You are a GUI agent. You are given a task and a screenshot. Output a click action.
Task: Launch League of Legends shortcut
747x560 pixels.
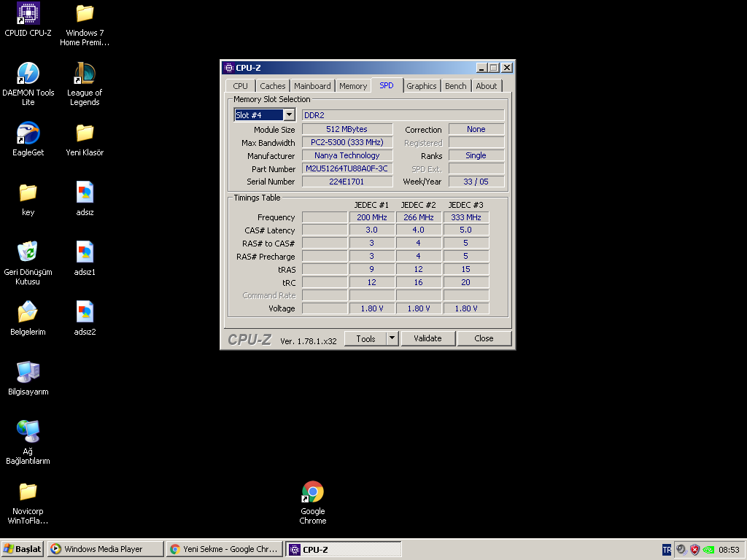click(85, 74)
